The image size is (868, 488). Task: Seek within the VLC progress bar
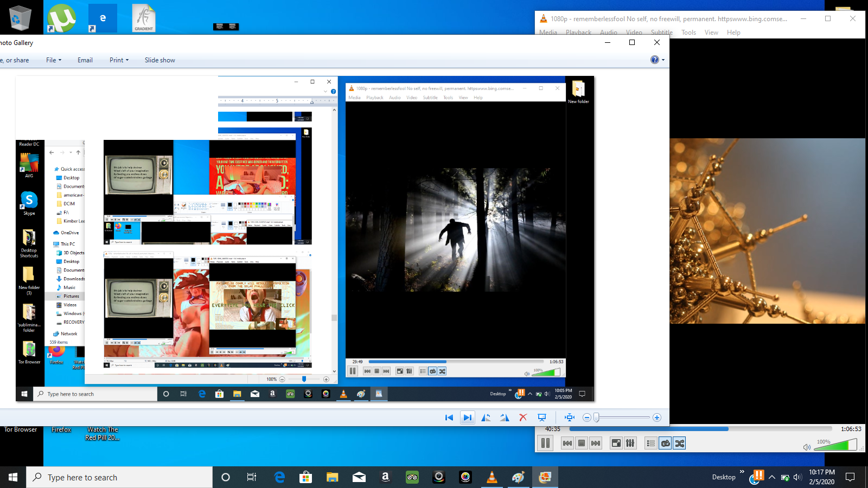coord(700,429)
